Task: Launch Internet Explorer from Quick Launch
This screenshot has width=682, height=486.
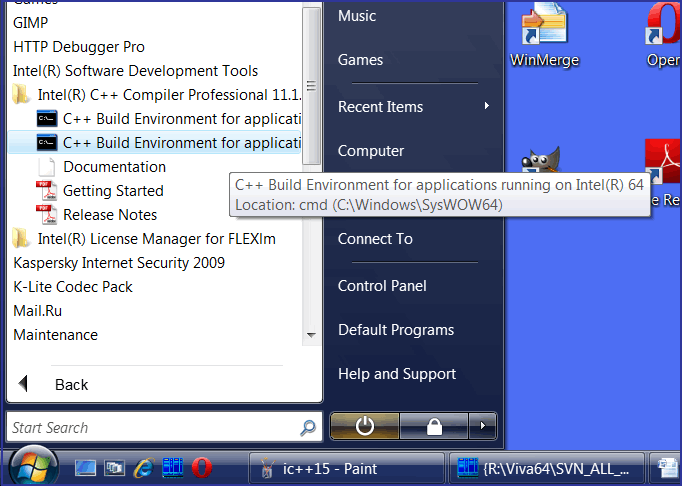Action: [143, 467]
